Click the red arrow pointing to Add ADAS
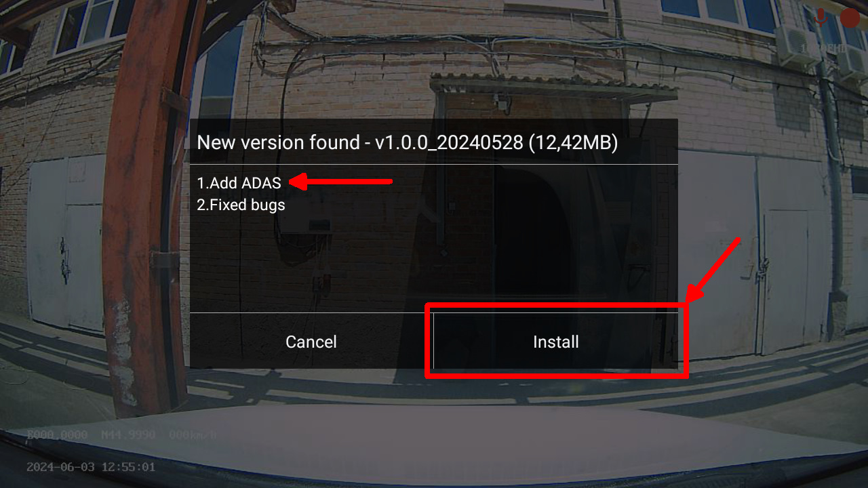 coord(341,181)
